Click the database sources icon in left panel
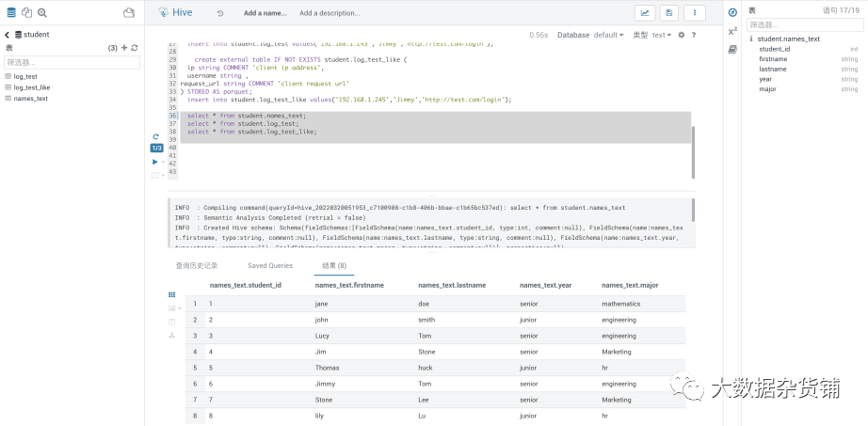The image size is (868, 426). coord(11,13)
